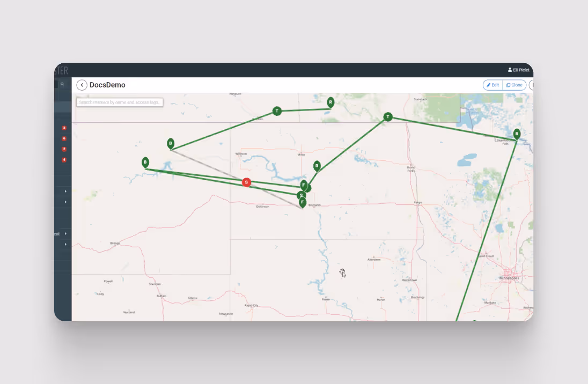This screenshot has width=588, height=384.
Task: Click the Rapid City label
Action: (x=251, y=306)
